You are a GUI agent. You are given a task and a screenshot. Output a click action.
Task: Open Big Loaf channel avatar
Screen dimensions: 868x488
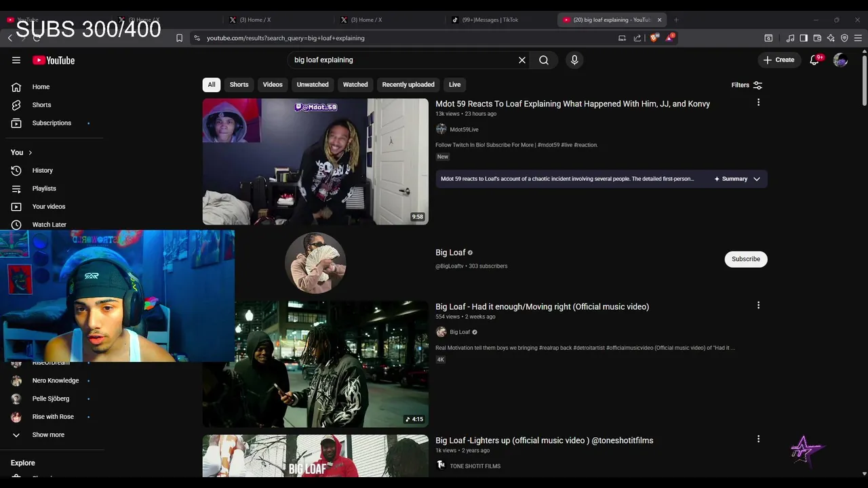(315, 263)
